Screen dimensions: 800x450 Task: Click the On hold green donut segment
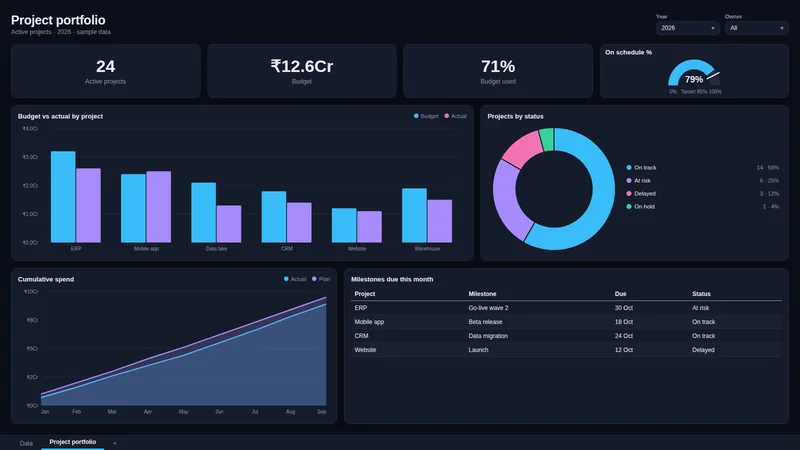click(547, 140)
